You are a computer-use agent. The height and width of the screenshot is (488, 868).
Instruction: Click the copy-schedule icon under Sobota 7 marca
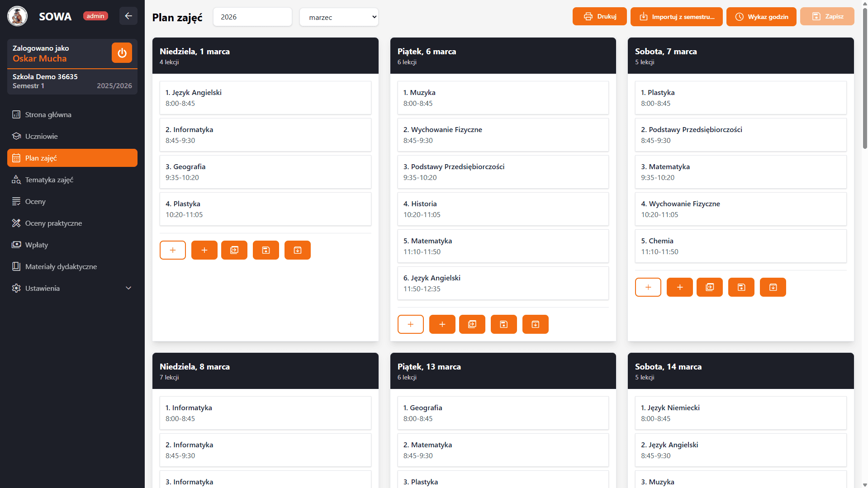709,287
